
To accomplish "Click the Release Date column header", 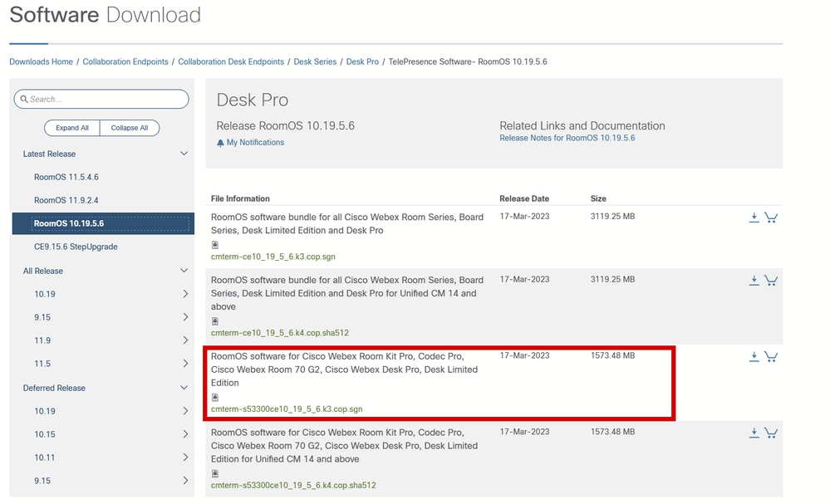I will tap(524, 198).
